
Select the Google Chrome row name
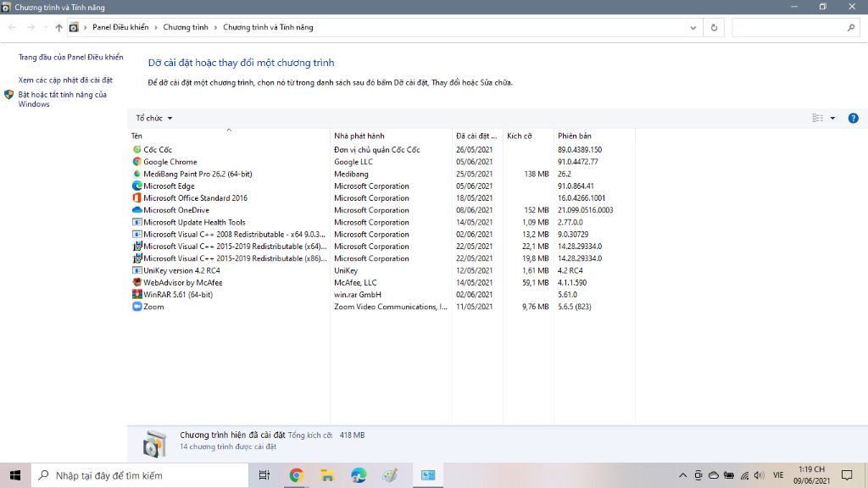170,162
